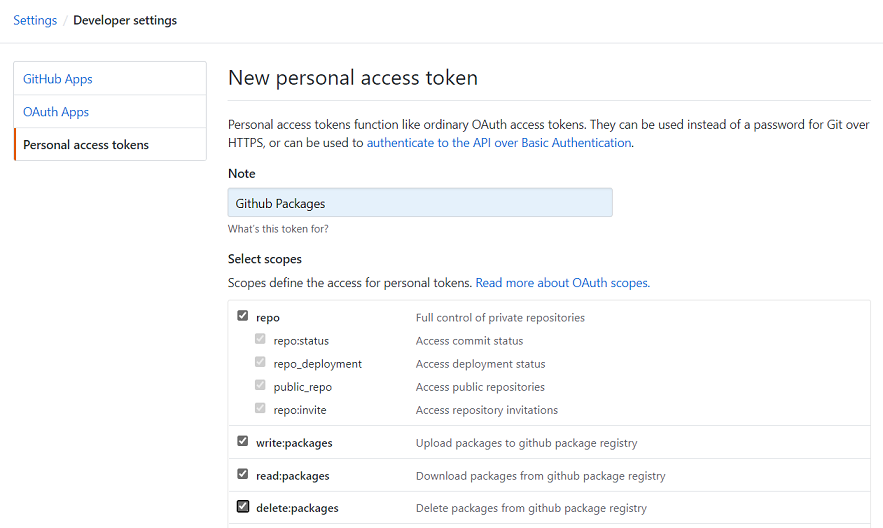Toggle the repo:status checkbox
Image resolution: width=883 pixels, height=528 pixels.
[x=260, y=340]
